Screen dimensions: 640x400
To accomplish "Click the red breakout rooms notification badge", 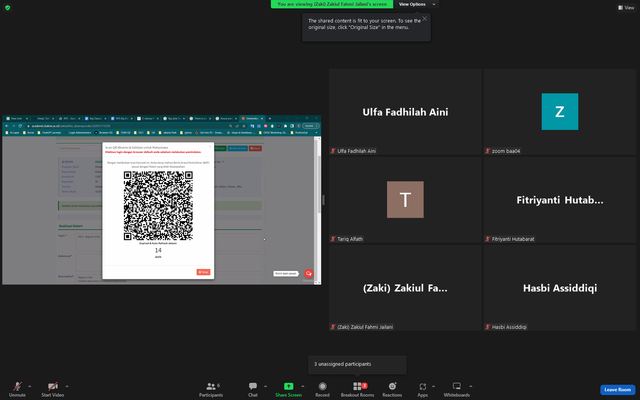I will [x=364, y=385].
